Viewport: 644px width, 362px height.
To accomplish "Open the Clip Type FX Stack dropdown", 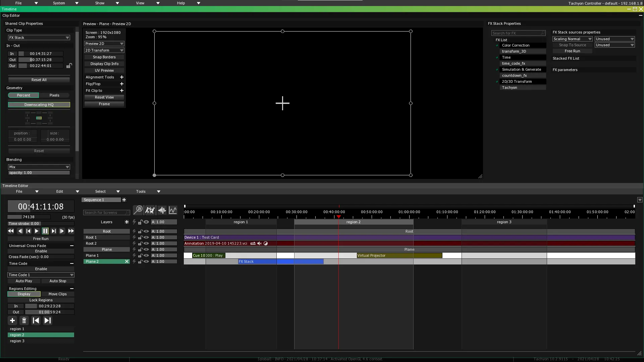I will [39, 38].
